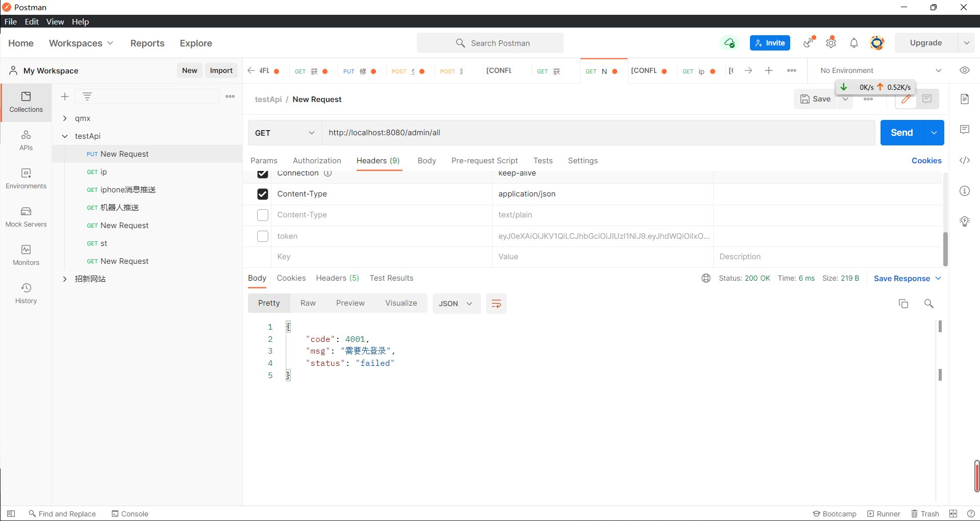This screenshot has width=980, height=521.
Task: Click the blue Send button
Action: tap(901, 133)
